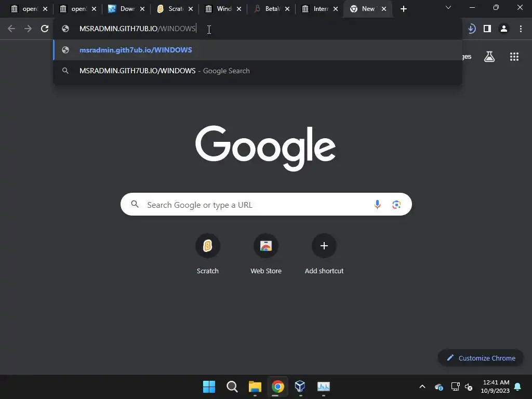Start voice search with the microphone icon

pyautogui.click(x=377, y=204)
